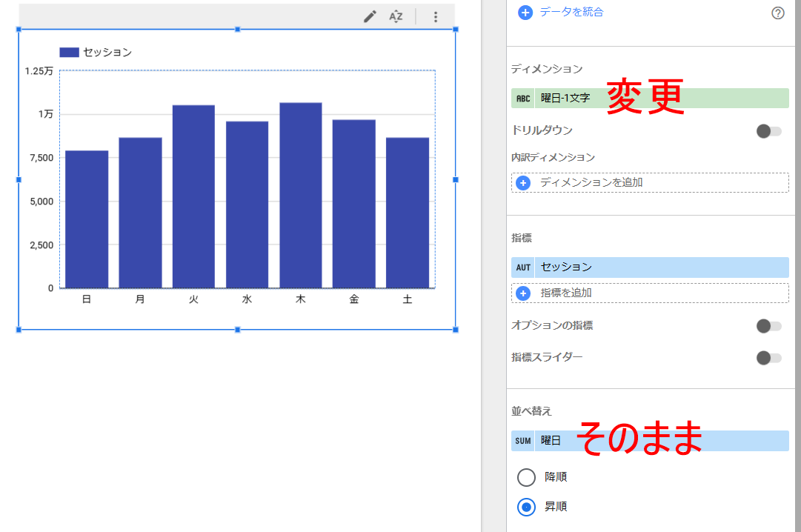Enable the 指標スライダー toggle
The width and height of the screenshot is (801, 532).
(x=768, y=358)
